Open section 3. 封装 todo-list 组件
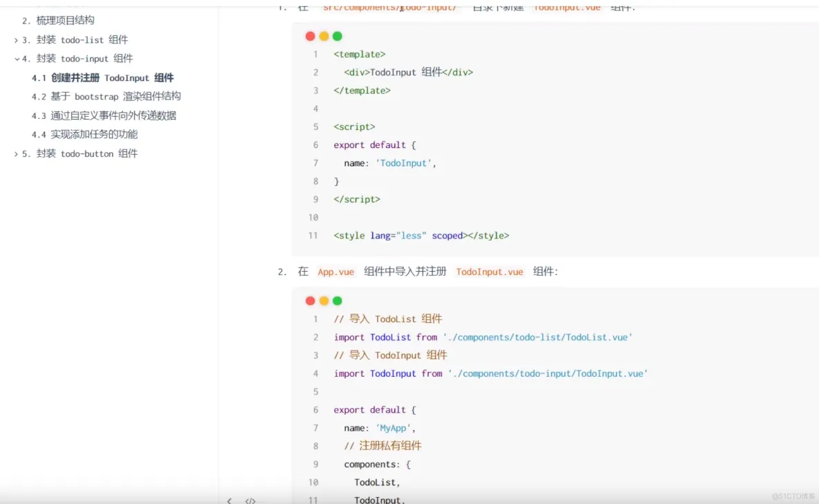This screenshot has height=504, width=819. pyautogui.click(x=75, y=39)
